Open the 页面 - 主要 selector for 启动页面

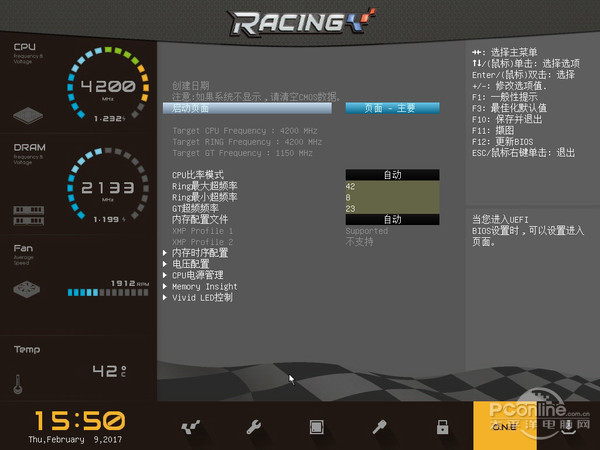pos(392,108)
